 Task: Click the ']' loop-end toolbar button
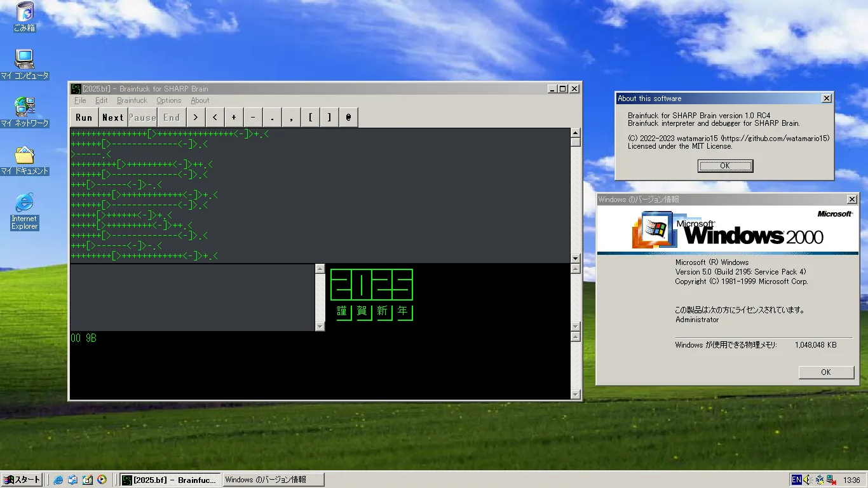point(329,117)
